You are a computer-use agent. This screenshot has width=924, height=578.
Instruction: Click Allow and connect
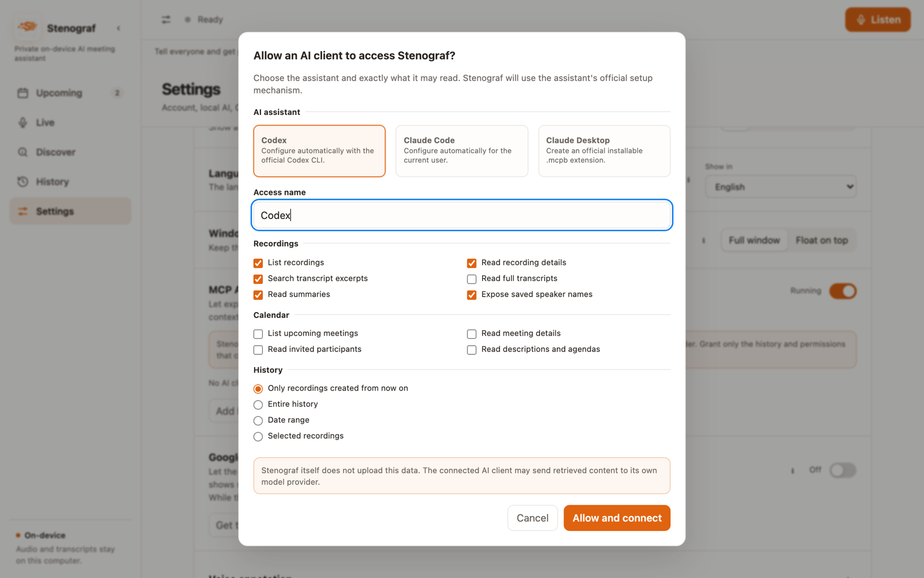(x=617, y=518)
